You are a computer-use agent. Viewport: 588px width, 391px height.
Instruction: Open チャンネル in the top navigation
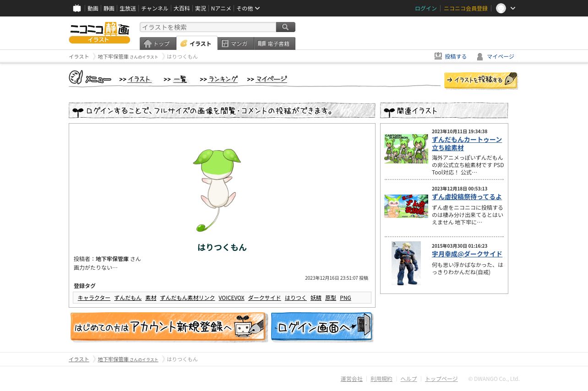(155, 8)
